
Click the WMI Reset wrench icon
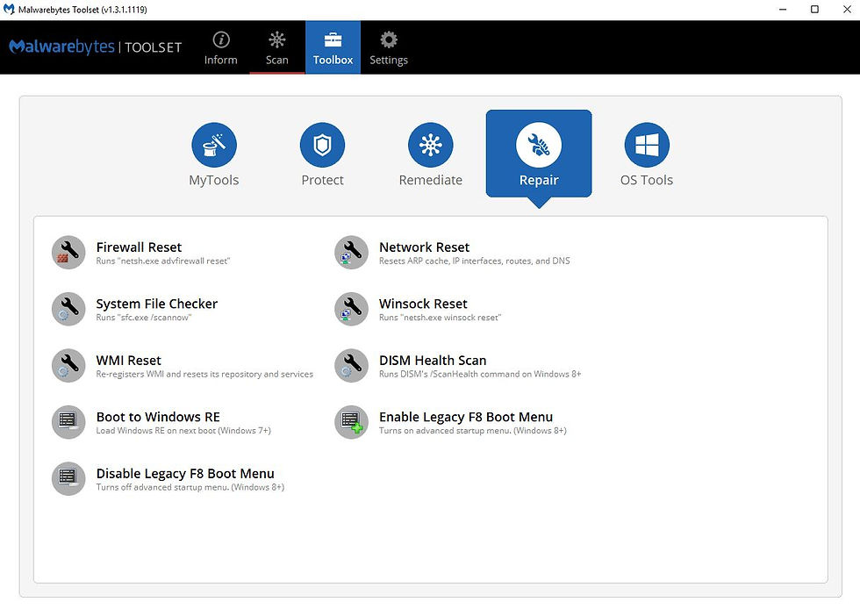pyautogui.click(x=68, y=365)
